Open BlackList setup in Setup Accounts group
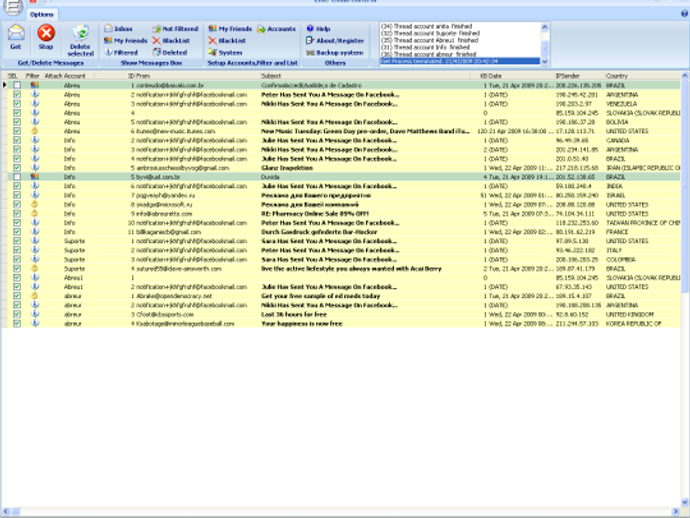The image size is (690, 518). pos(227,40)
